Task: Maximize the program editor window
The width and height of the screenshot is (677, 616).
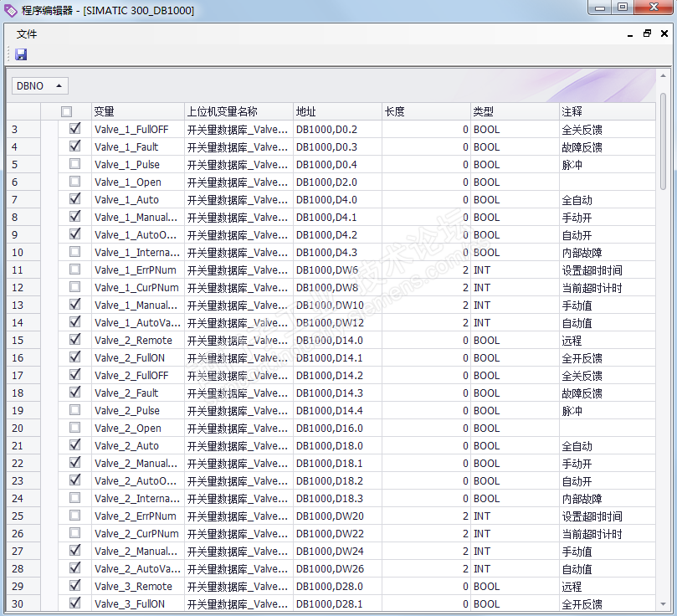Action: (x=622, y=8)
